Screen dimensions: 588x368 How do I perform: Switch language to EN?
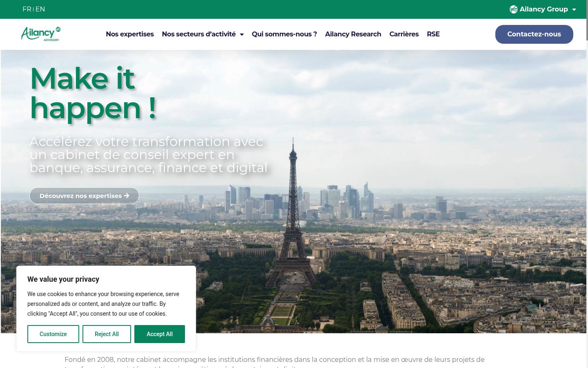point(40,9)
